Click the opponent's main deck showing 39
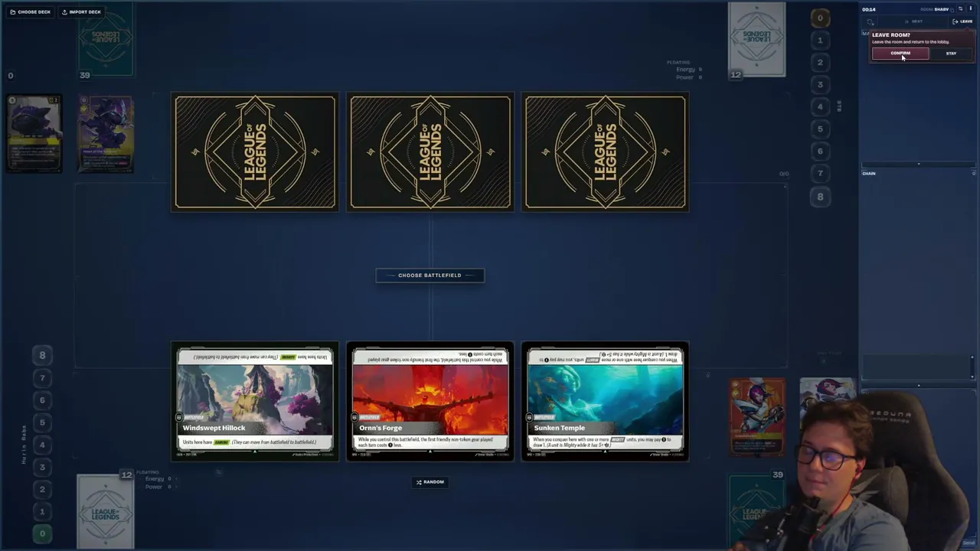Viewport: 980px width, 551px height. (x=106, y=40)
